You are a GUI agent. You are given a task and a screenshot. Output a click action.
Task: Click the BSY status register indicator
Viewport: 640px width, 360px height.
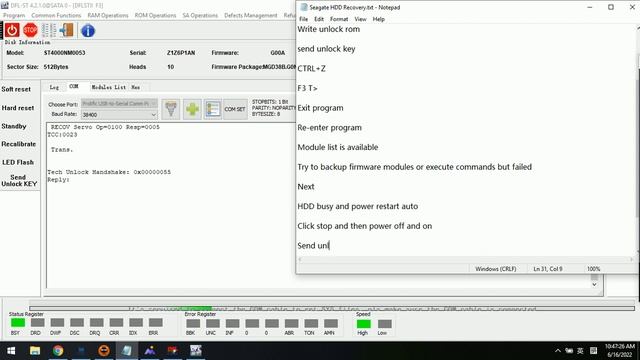pos(18,323)
